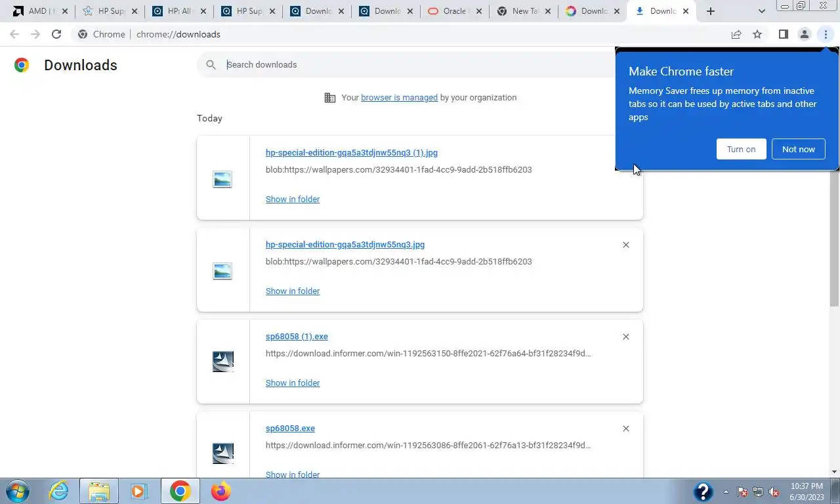Remove sp68058.exe from list
This screenshot has height=504, width=840.
[625, 429]
